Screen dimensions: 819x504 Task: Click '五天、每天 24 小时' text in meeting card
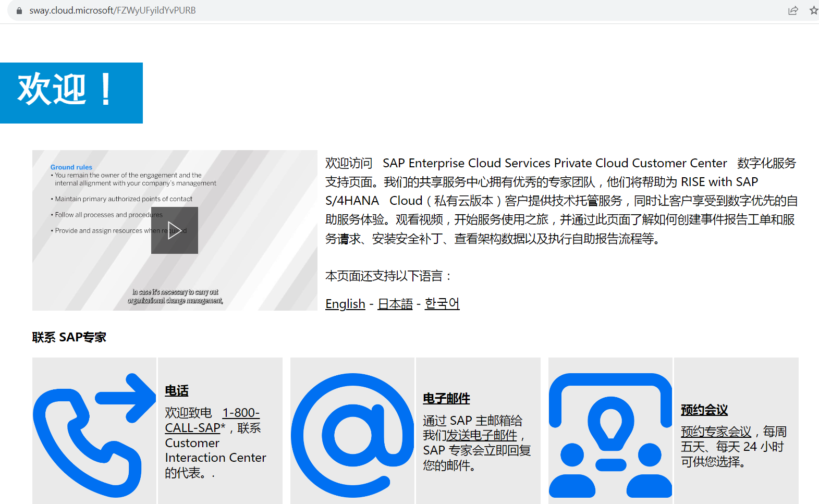(732, 447)
